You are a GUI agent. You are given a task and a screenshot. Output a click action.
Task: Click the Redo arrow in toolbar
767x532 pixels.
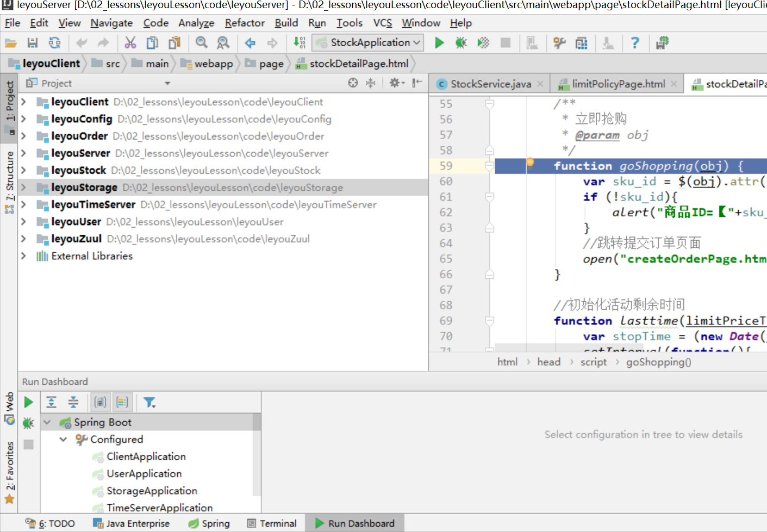(103, 43)
